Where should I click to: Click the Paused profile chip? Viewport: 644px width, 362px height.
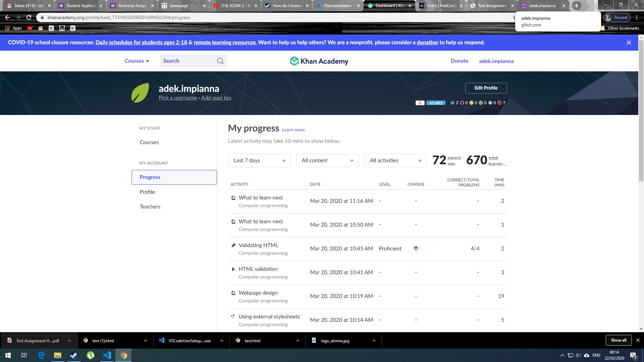617,17
